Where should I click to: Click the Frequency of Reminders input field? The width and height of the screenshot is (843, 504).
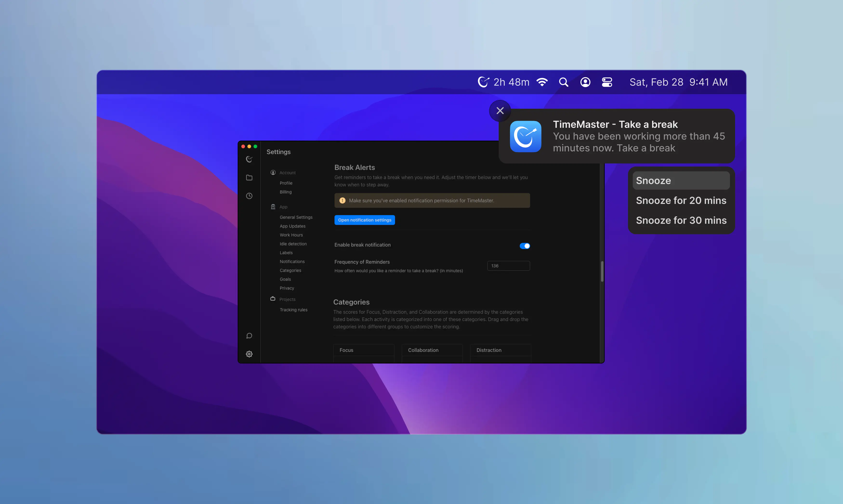pyautogui.click(x=508, y=265)
